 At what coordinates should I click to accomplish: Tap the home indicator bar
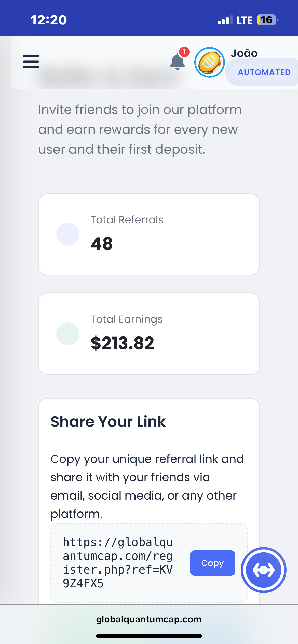[149, 636]
